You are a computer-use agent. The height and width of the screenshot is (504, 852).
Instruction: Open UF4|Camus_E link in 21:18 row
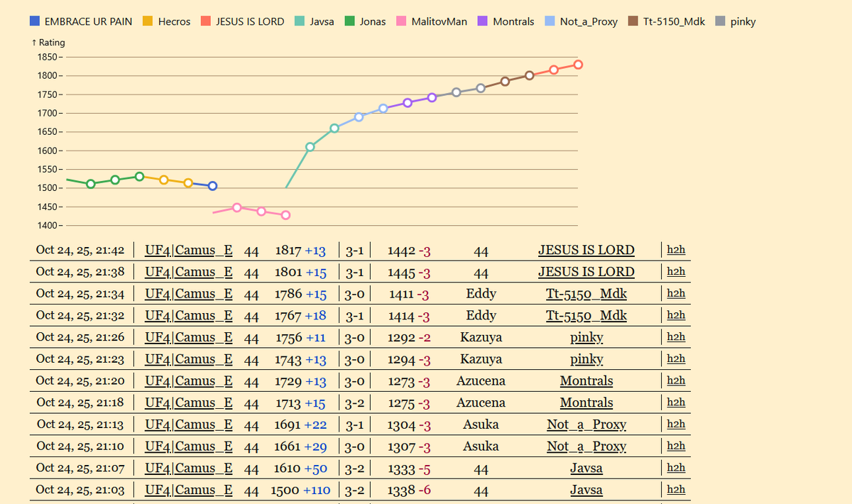tap(189, 402)
